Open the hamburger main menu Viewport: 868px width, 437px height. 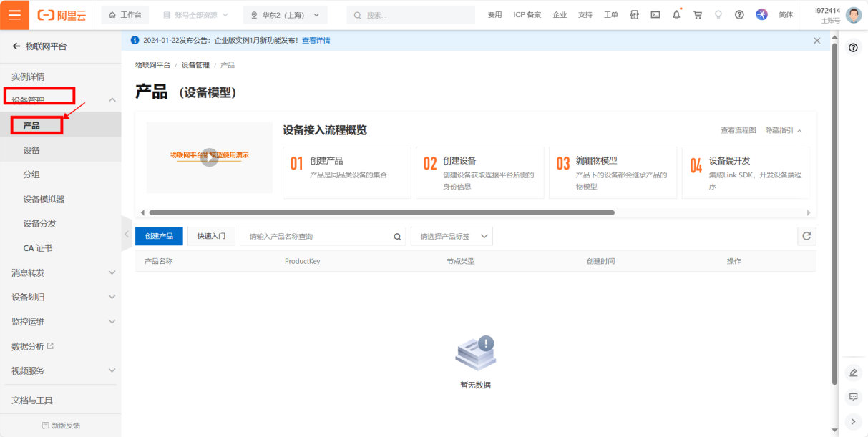[15, 15]
